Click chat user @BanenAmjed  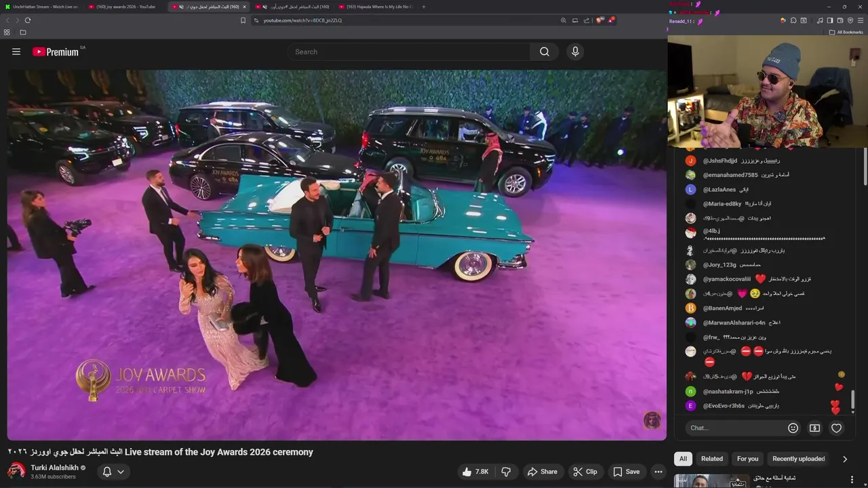tap(722, 308)
